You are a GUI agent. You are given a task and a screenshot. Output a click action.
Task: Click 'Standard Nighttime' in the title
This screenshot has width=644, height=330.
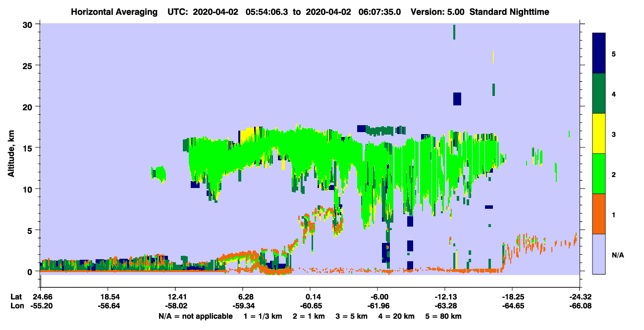click(509, 11)
